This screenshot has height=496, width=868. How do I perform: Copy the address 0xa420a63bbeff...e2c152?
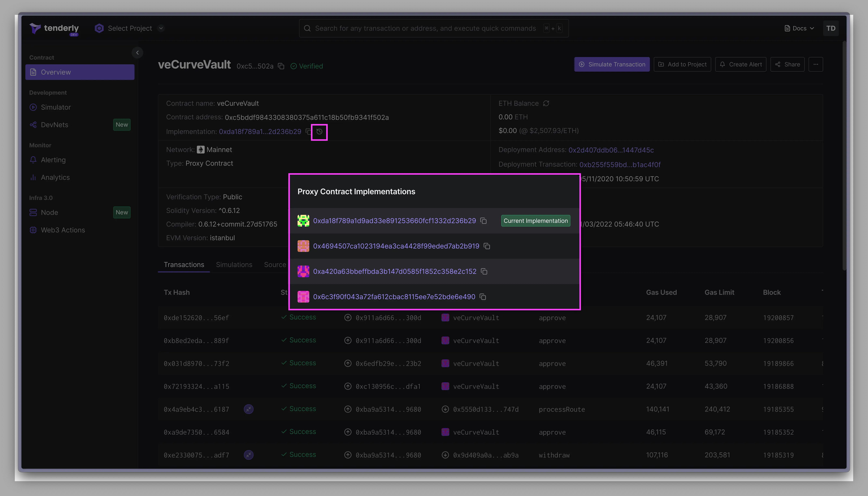(x=484, y=272)
